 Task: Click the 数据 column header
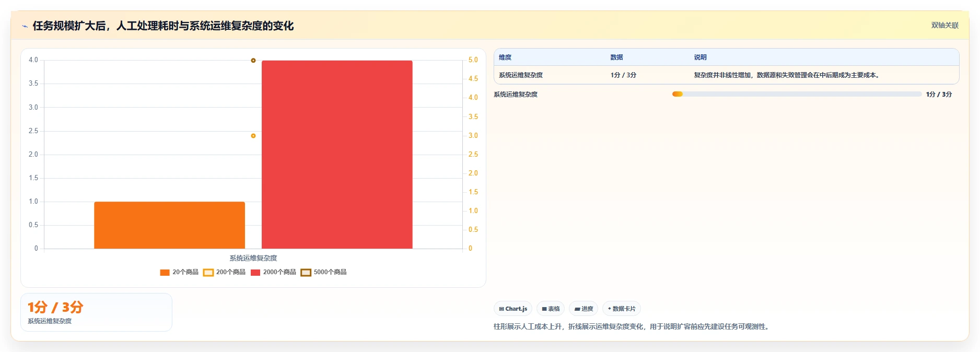point(616,57)
